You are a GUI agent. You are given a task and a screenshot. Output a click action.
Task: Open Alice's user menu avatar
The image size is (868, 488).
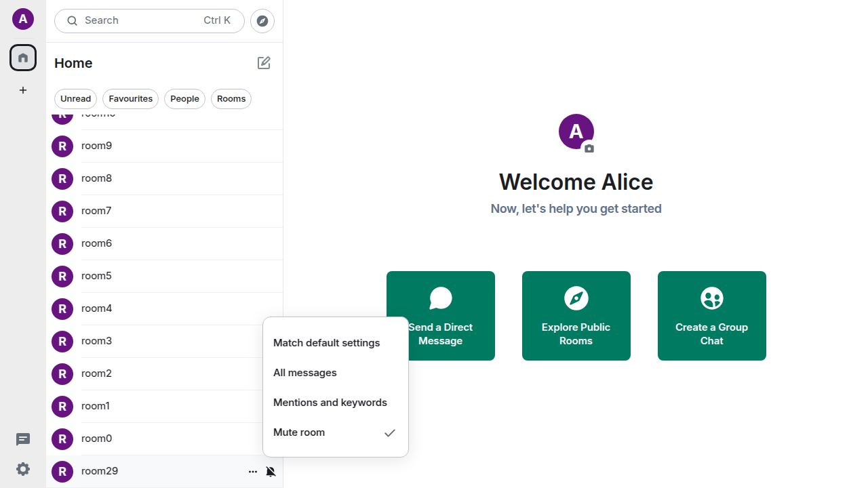(x=23, y=19)
